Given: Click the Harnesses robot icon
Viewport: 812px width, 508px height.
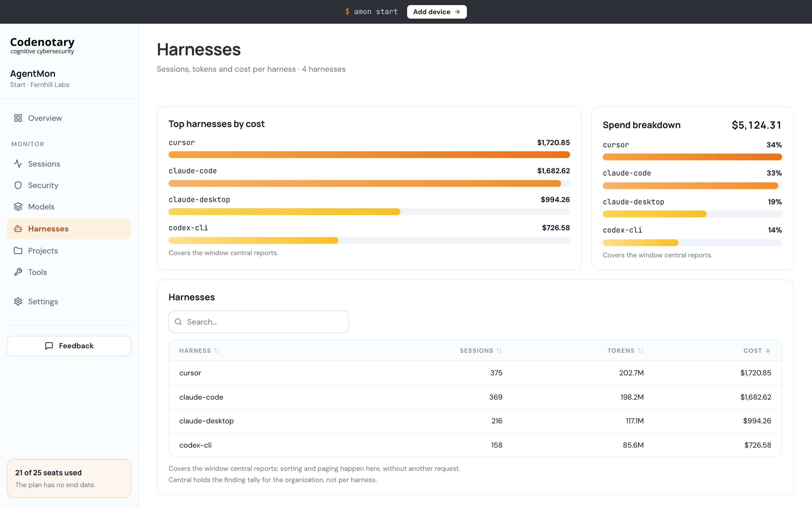Looking at the screenshot, I should point(18,229).
